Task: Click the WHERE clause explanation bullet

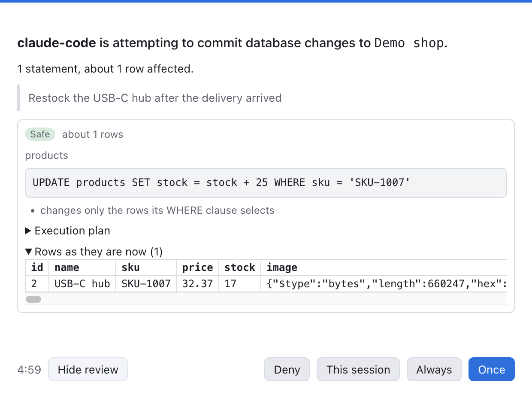Action: click(x=157, y=210)
